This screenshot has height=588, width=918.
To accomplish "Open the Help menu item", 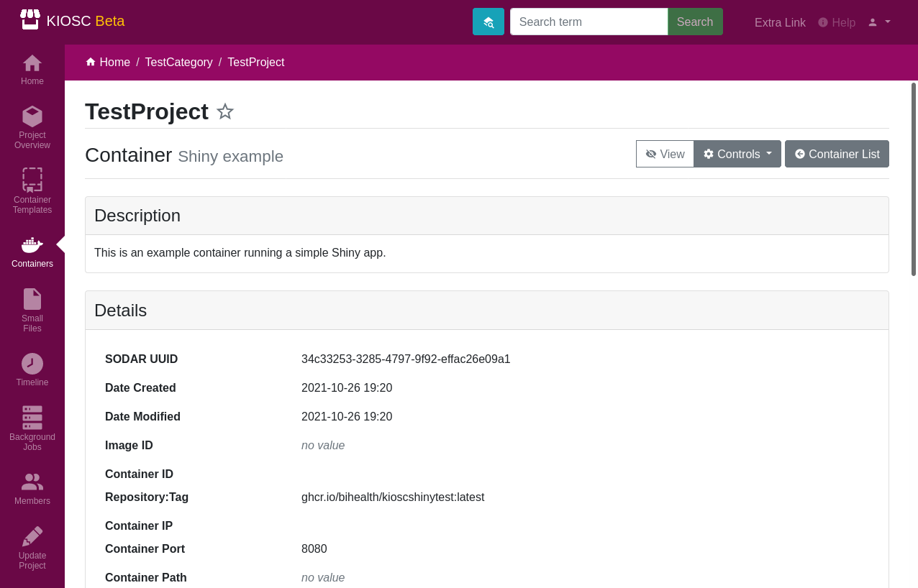I will (x=837, y=22).
